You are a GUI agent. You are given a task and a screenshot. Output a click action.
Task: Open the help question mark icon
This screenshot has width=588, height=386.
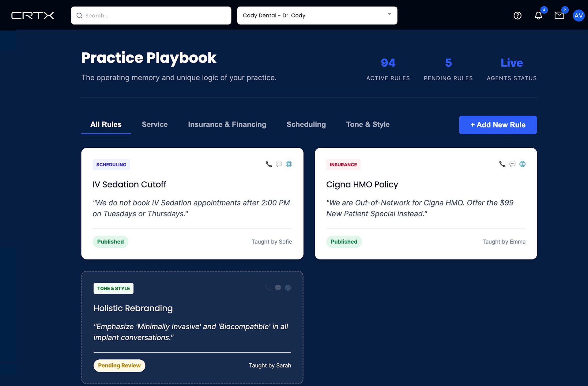coord(517,16)
